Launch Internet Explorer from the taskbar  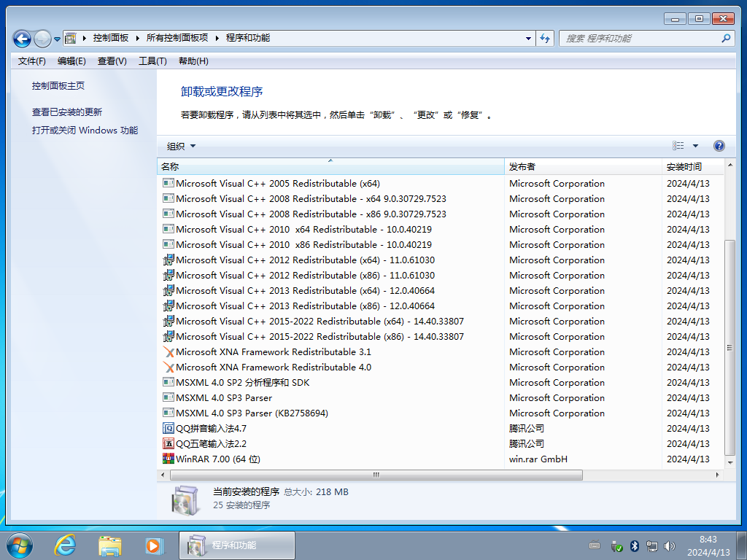coord(65,545)
